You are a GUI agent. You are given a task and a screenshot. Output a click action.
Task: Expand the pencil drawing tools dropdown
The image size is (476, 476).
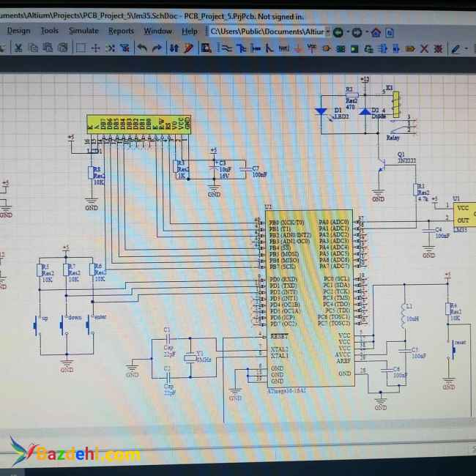click(465, 48)
